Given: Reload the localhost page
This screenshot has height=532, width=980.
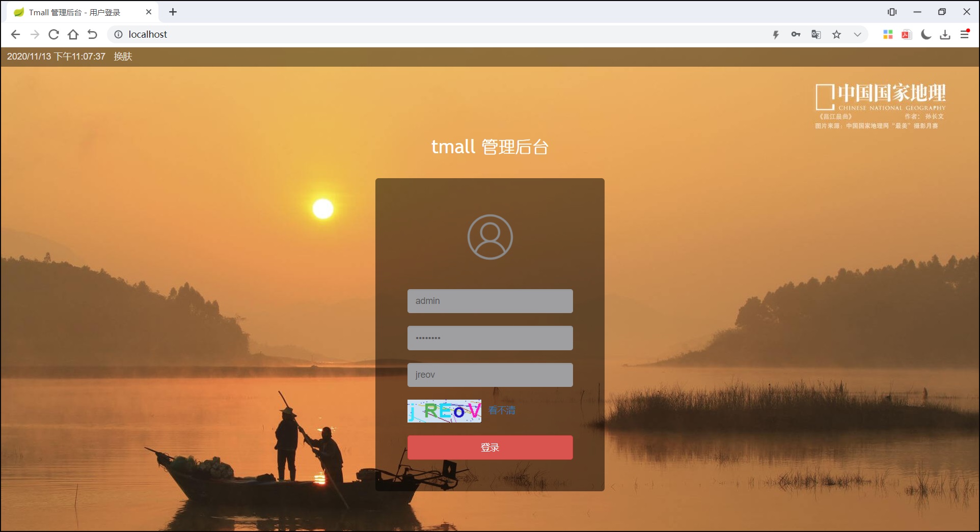Looking at the screenshot, I should click(53, 34).
